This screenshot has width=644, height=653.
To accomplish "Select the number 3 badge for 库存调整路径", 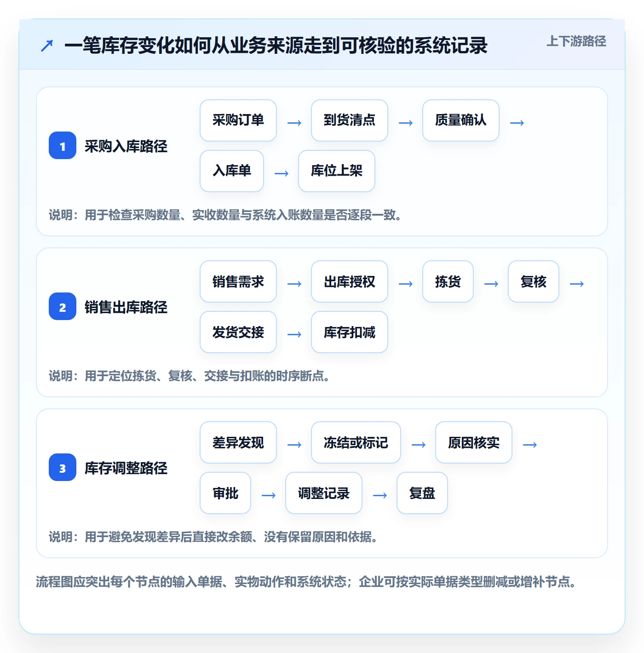I will click(63, 467).
